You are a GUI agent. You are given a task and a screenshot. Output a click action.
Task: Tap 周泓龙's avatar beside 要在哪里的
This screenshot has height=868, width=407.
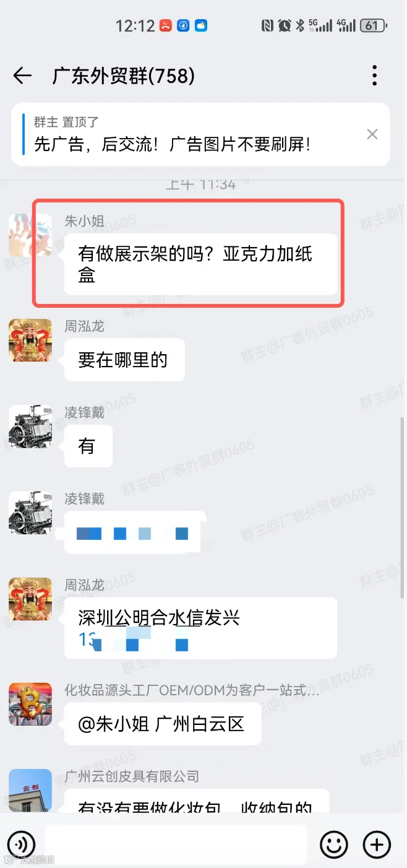click(x=30, y=340)
